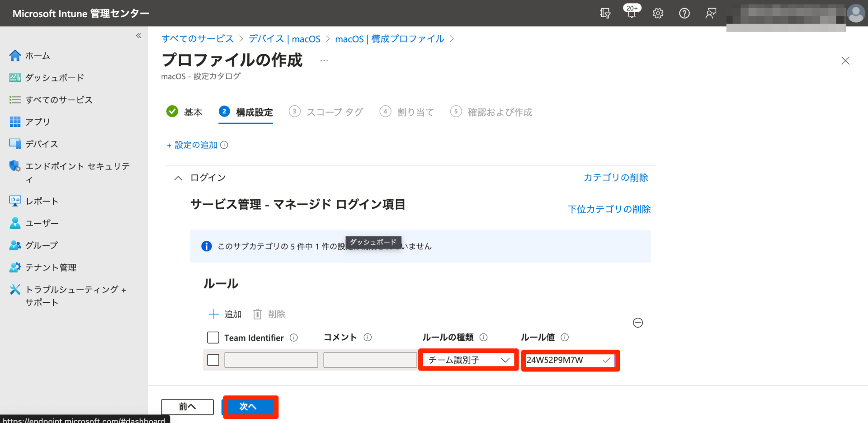The image size is (868, 423).
Task: Open the settings gear in the top bar
Action: (x=658, y=14)
